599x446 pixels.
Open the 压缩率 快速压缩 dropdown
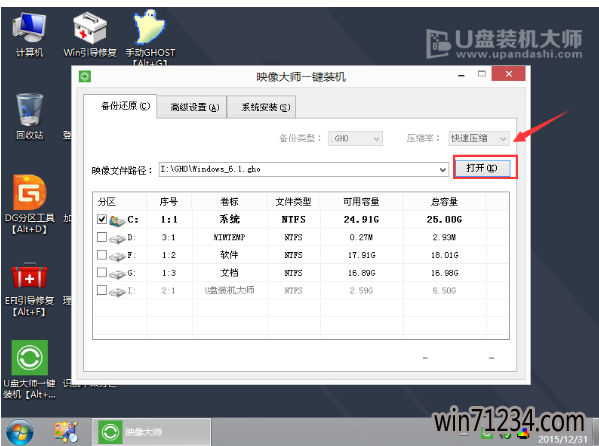click(x=479, y=138)
